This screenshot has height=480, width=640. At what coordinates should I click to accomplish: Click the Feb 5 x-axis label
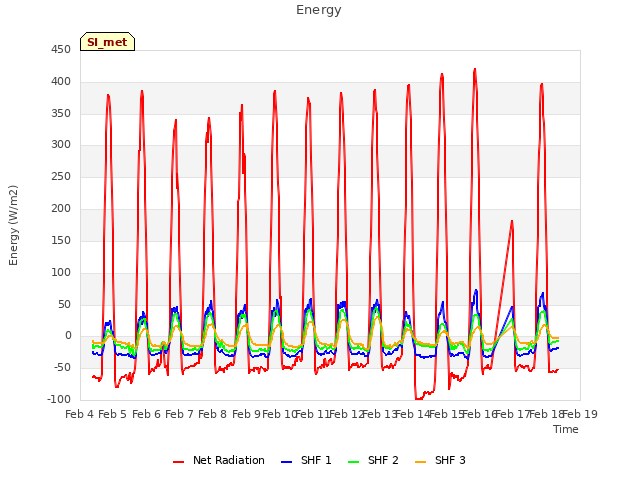coord(113,414)
